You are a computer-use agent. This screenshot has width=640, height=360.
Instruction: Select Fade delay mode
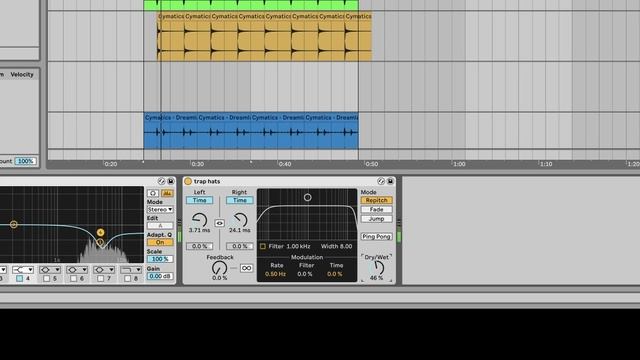click(x=376, y=209)
